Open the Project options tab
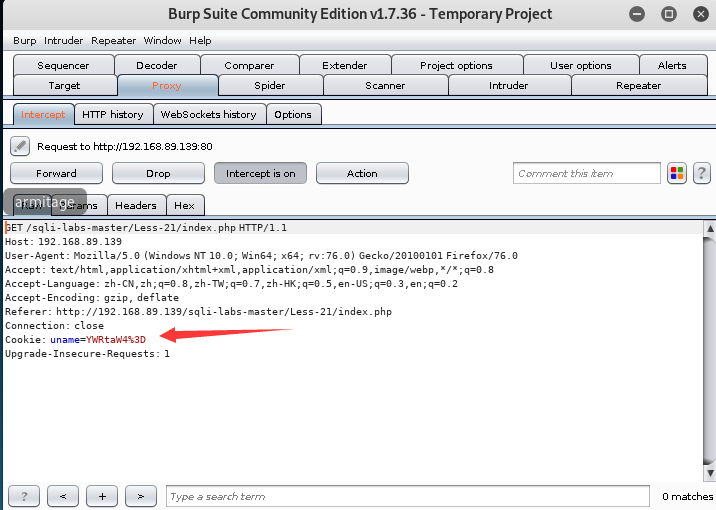The width and height of the screenshot is (716, 510). (456, 65)
